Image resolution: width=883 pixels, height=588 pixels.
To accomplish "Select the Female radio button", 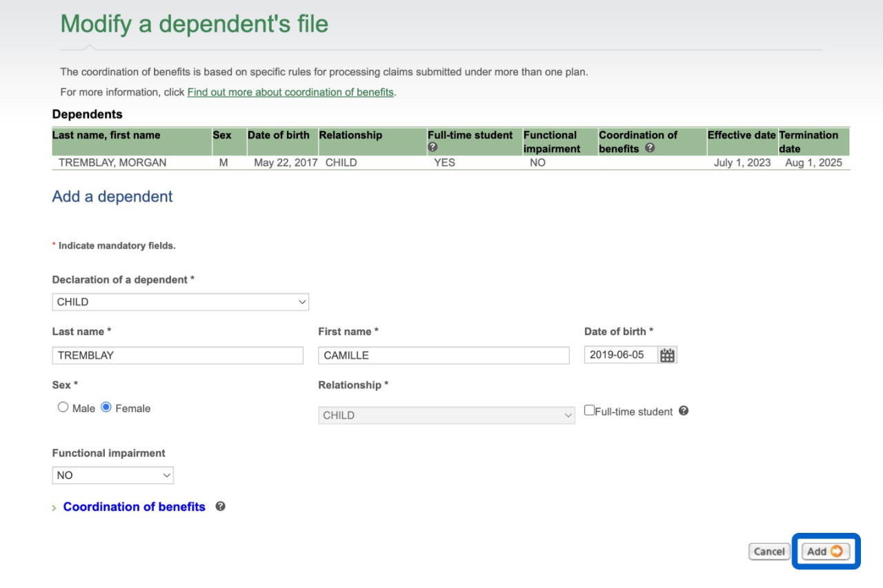I will 106,407.
